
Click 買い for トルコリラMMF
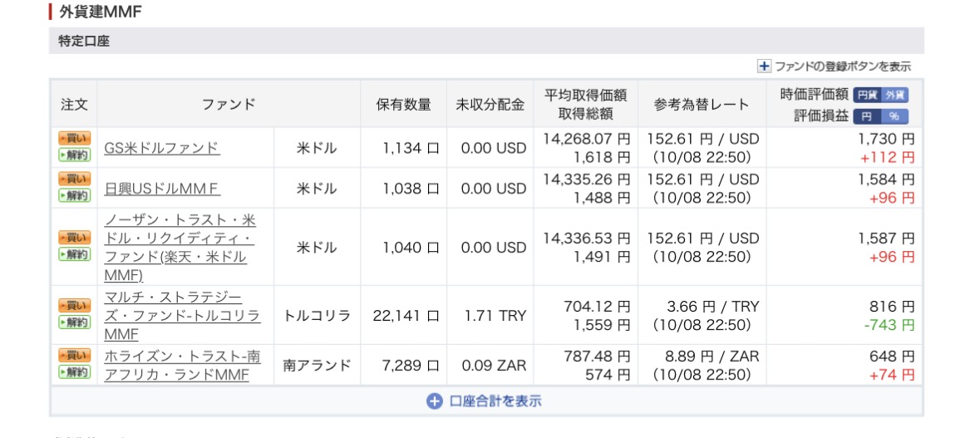pyautogui.click(x=74, y=306)
